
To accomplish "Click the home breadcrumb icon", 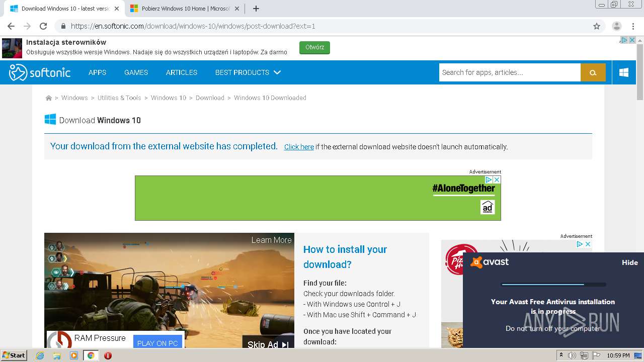I will pos(49,98).
